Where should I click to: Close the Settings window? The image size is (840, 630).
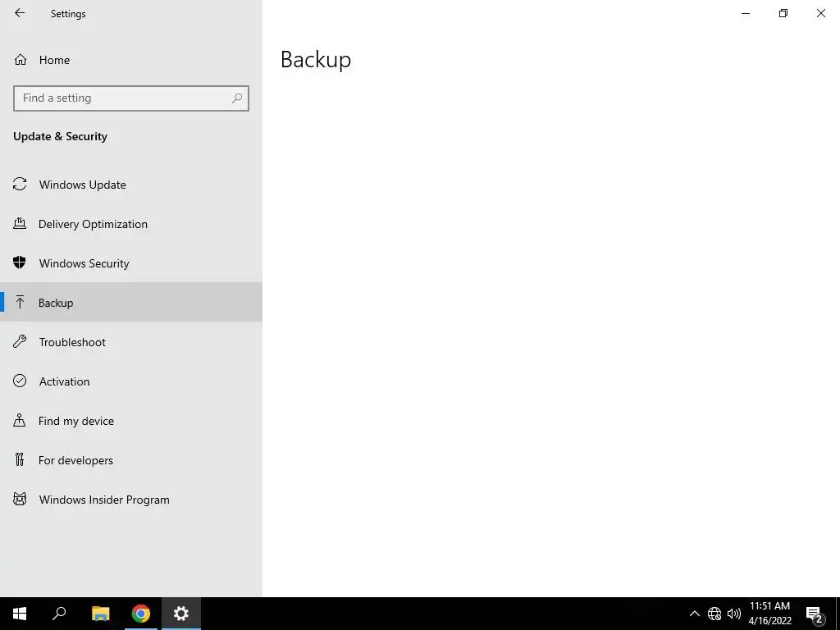820,13
